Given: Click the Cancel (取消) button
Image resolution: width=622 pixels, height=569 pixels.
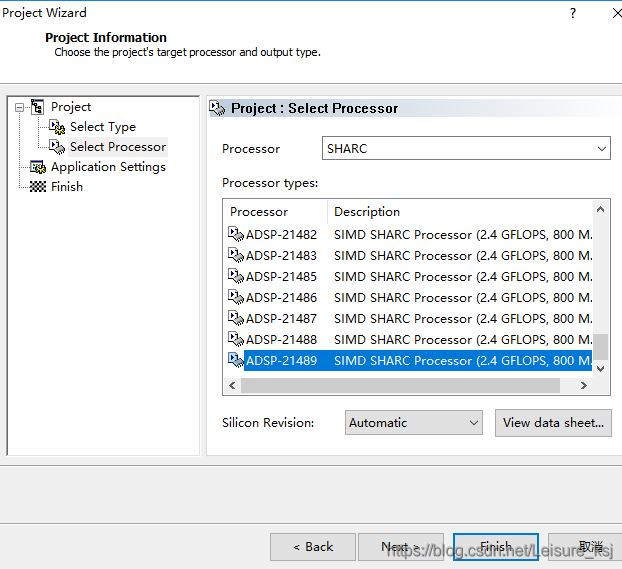Looking at the screenshot, I should (585, 547).
